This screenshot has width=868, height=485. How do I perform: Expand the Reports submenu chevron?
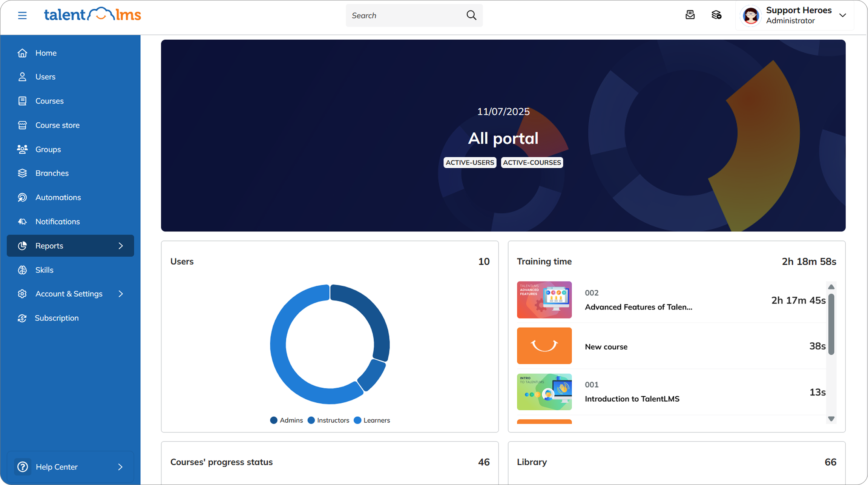[121, 246]
